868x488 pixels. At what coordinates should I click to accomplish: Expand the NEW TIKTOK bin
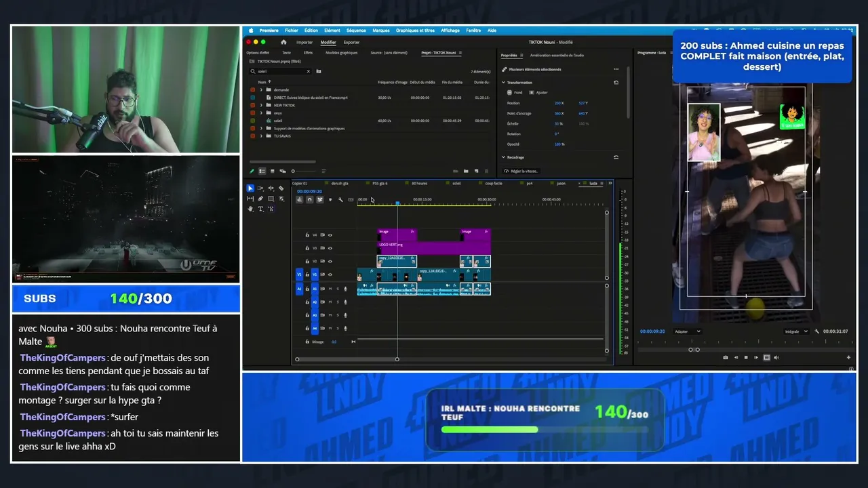point(261,105)
